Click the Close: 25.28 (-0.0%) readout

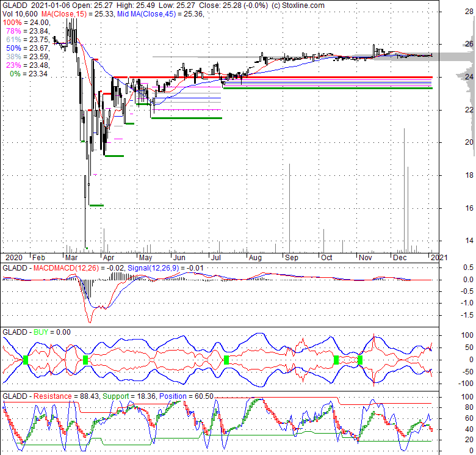tap(233, 5)
